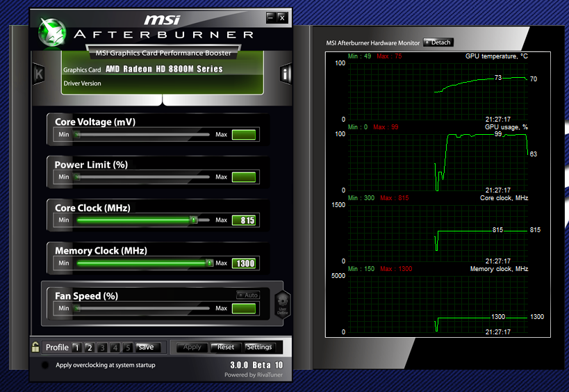
Task: Open the Kombustor K side button
Action: (38, 74)
